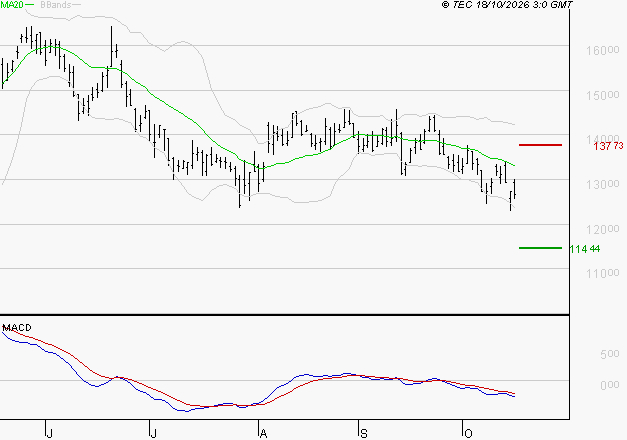The height and width of the screenshot is (440, 627).
Task: Click the 130.00 price axis label
Action: (603, 184)
